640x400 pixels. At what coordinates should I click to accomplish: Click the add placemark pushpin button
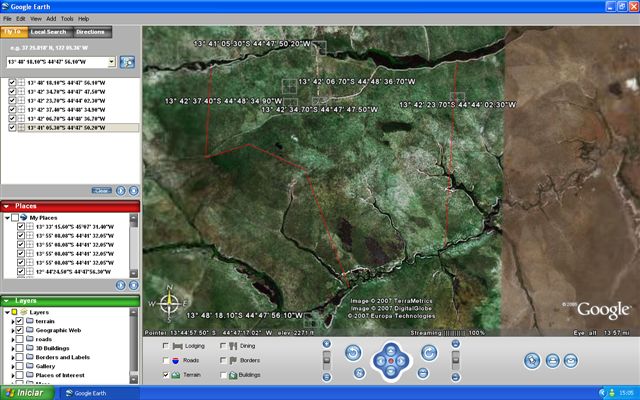[532, 361]
